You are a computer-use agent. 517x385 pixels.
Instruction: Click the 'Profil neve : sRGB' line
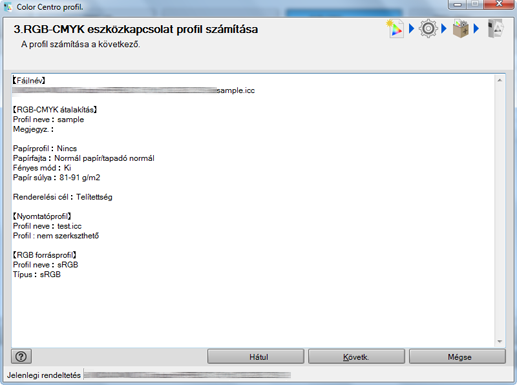pyautogui.click(x=45, y=265)
